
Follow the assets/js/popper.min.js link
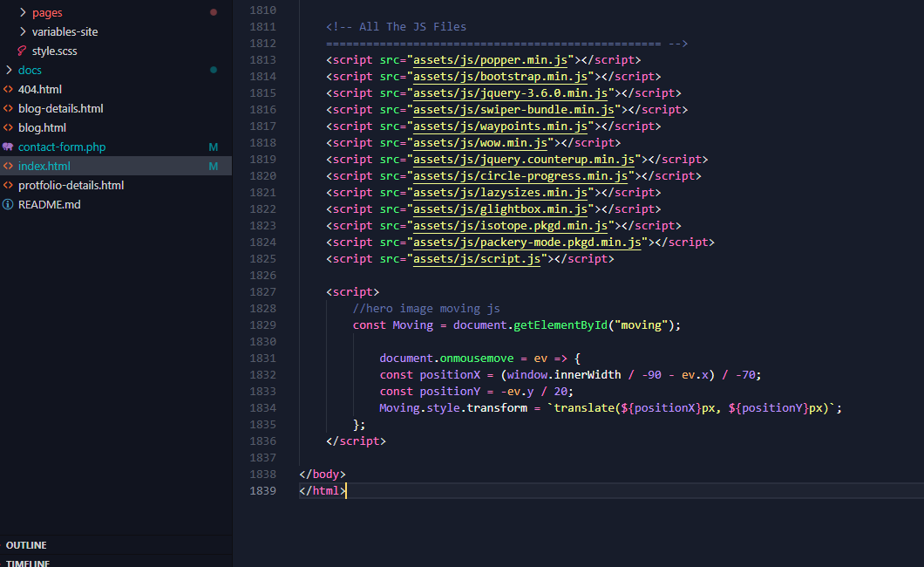pyautogui.click(x=490, y=59)
